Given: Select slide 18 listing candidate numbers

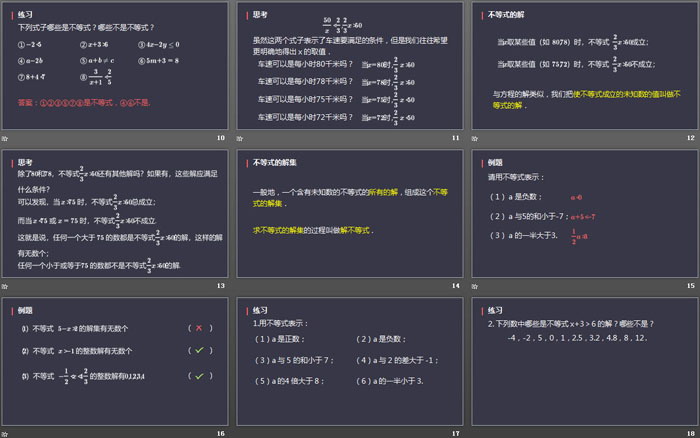Looking at the screenshot, I should 584,362.
